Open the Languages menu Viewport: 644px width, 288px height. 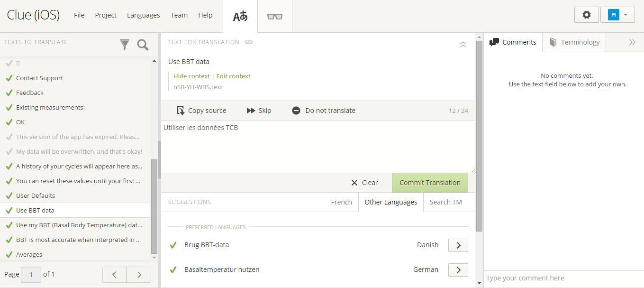143,15
